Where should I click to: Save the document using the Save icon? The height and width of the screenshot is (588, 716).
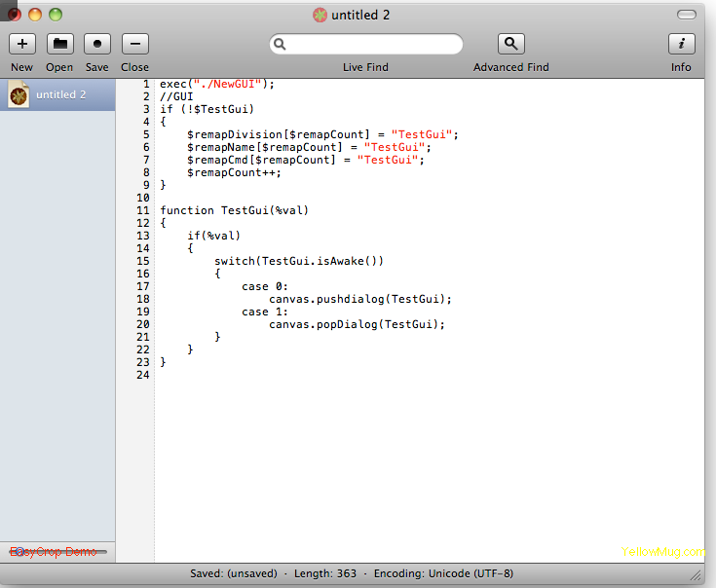97,44
